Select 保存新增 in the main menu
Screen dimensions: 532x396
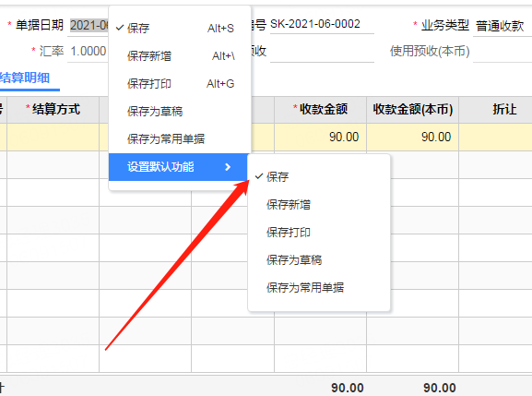click(x=181, y=55)
